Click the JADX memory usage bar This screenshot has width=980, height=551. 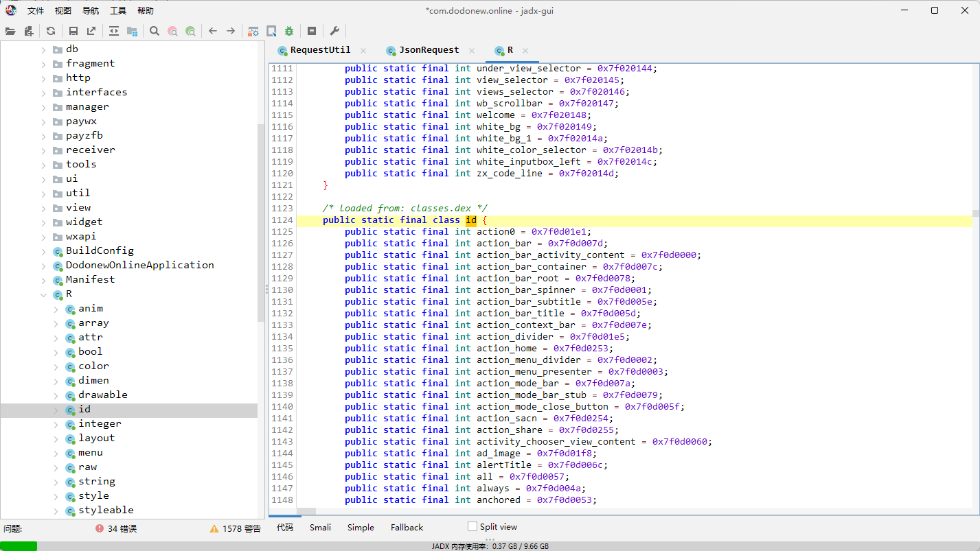pyautogui.click(x=490, y=546)
